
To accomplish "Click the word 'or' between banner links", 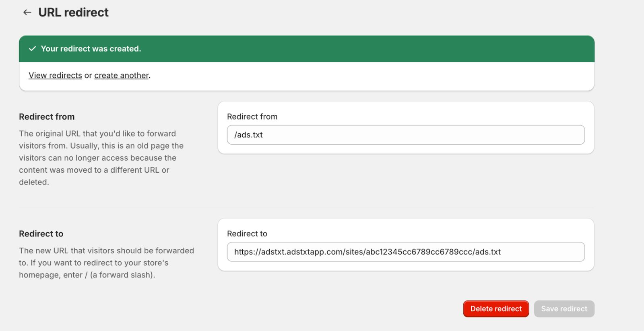I will coord(88,76).
